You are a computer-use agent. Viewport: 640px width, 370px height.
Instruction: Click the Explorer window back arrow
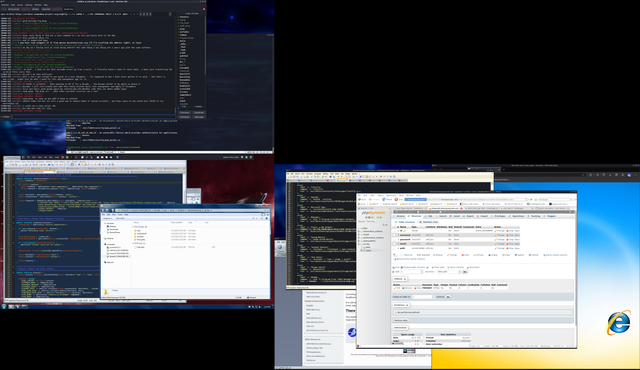pyautogui.click(x=103, y=210)
